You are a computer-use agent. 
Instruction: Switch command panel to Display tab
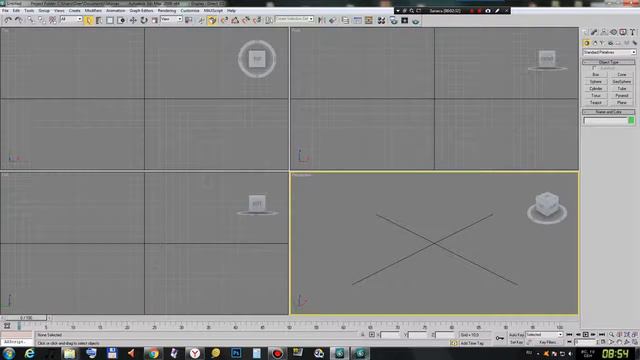623,32
